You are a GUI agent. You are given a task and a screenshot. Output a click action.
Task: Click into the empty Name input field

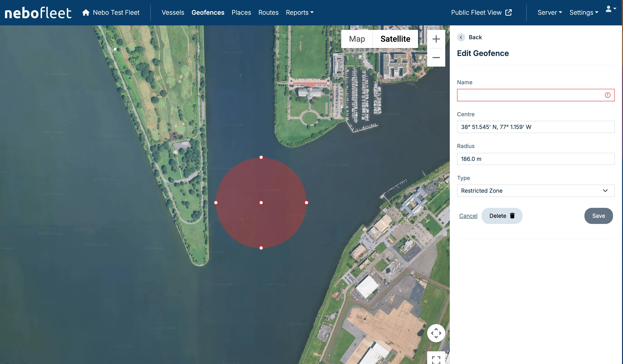[529, 95]
